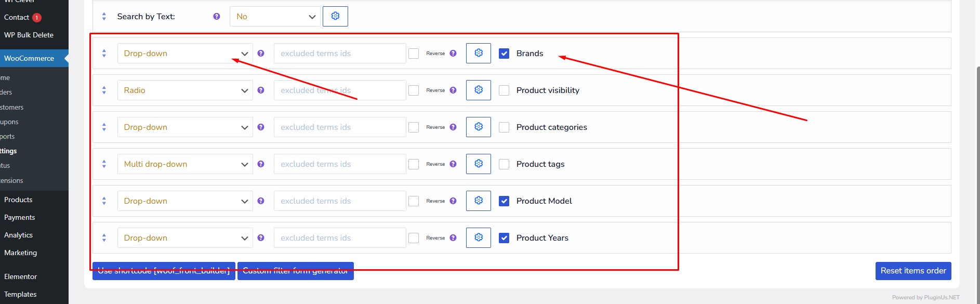Open Search by Text No dropdown
The image size is (980, 304).
point(275,17)
